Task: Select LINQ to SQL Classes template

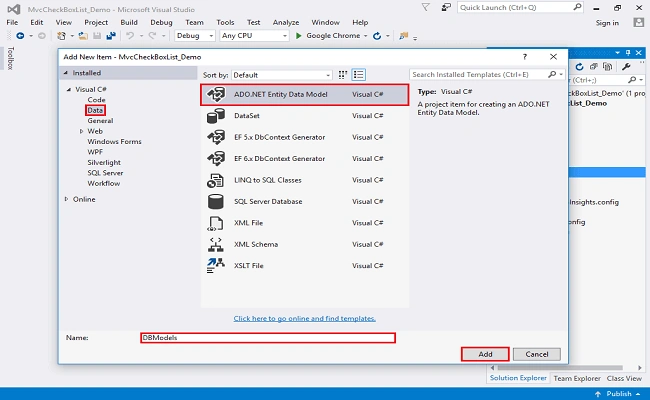Action: tap(304, 180)
